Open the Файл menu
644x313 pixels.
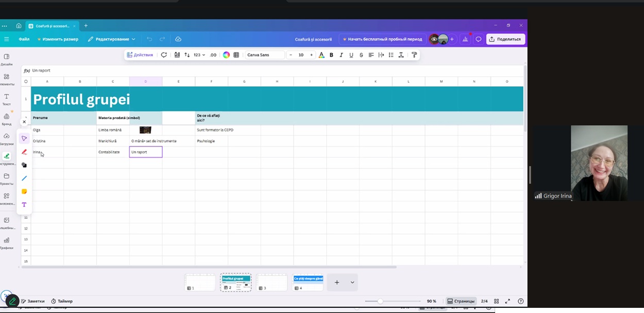tap(24, 39)
